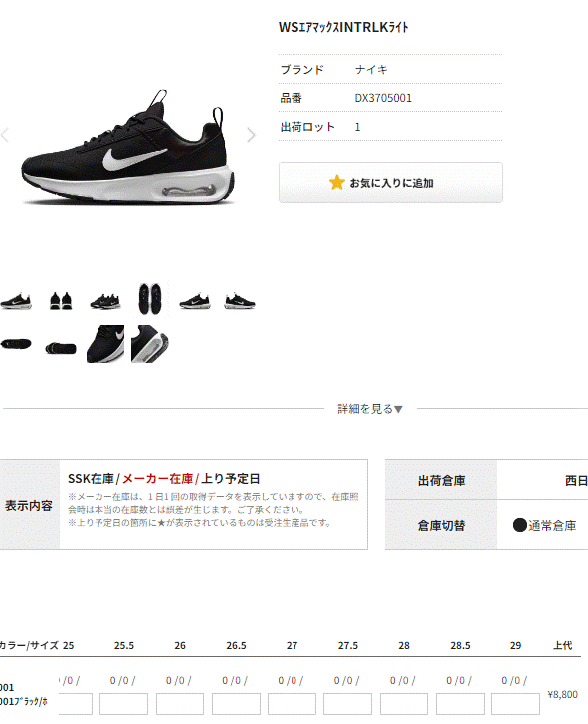This screenshot has height=724, width=588.
Task: Click the 上り予定日 legend text
Action: (x=231, y=478)
